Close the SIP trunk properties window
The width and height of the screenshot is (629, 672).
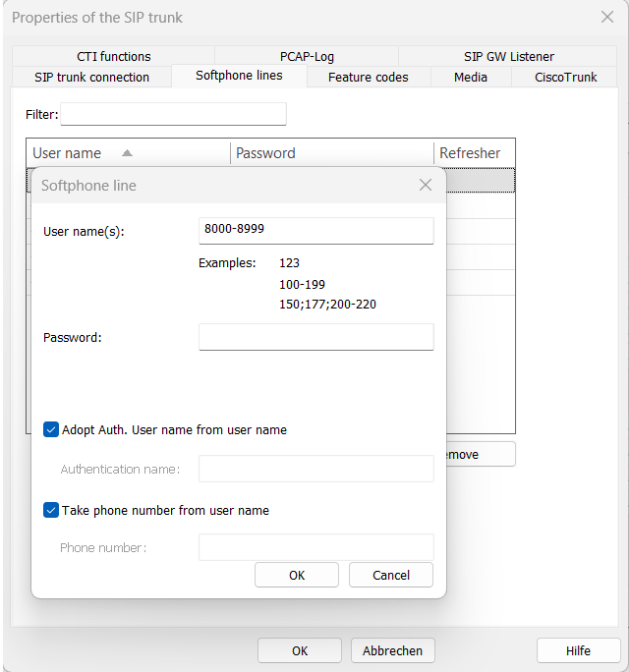(x=607, y=17)
